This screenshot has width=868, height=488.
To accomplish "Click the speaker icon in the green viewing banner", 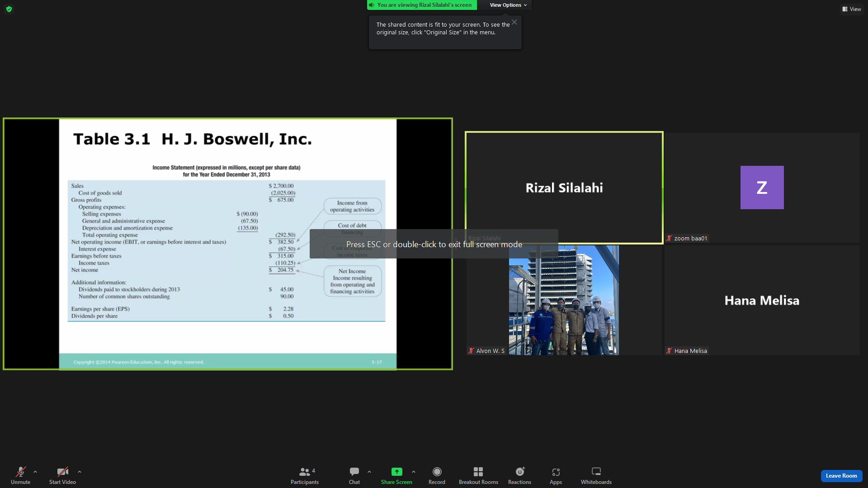I will pyautogui.click(x=372, y=5).
